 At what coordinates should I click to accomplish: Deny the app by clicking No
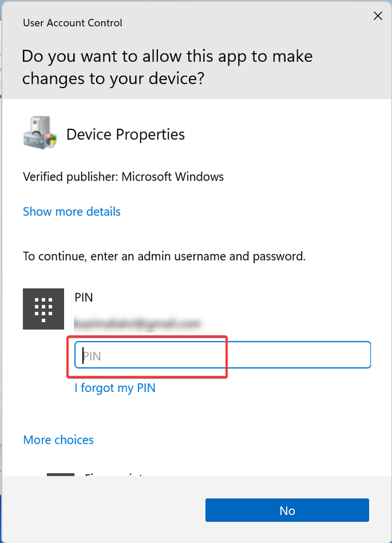pyautogui.click(x=287, y=510)
